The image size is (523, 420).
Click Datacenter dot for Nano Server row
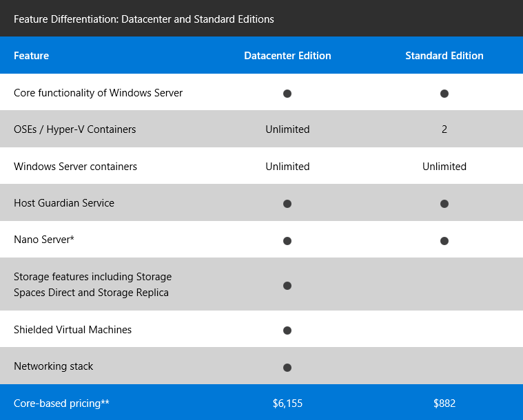tap(287, 241)
